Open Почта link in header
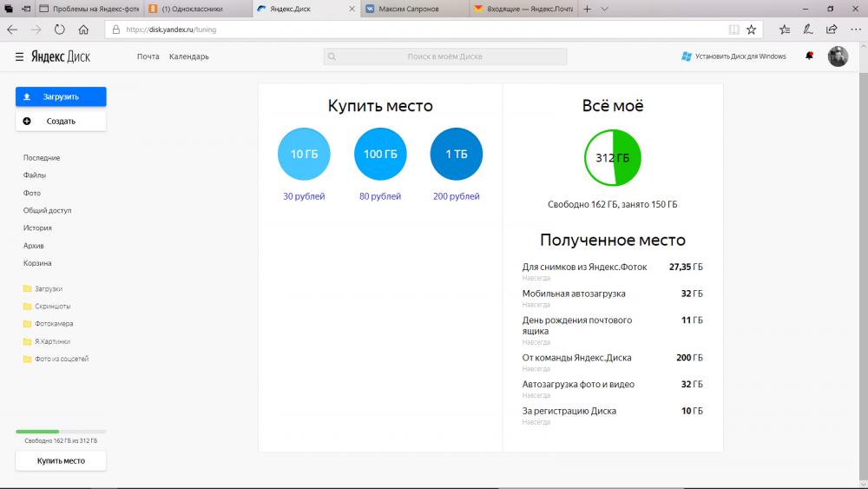868x489 pixels. (148, 56)
